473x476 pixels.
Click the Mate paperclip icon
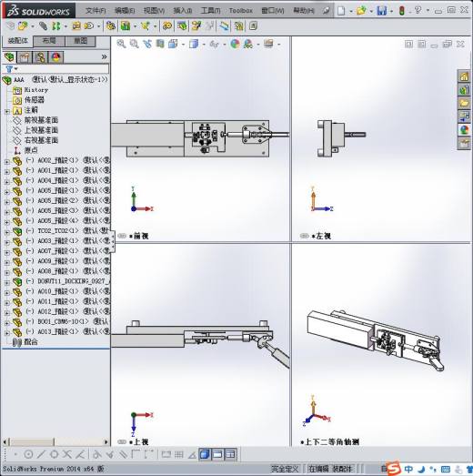click(43, 26)
